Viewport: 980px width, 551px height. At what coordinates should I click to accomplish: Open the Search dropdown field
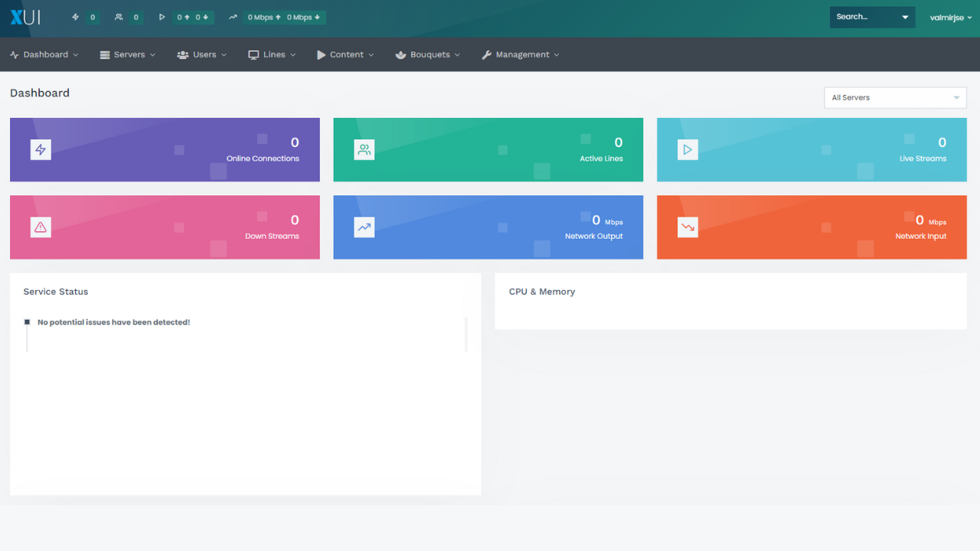(x=872, y=17)
